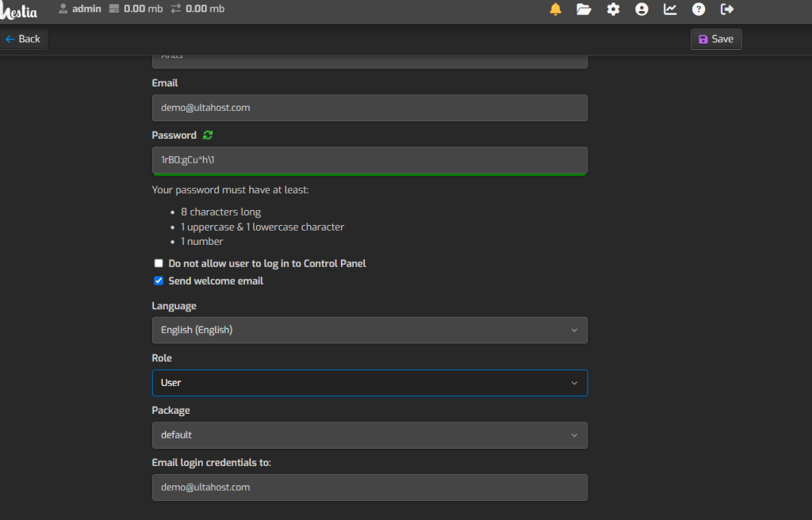The image size is (812, 520).
Task: Click the admin user icon
Action: pos(63,9)
